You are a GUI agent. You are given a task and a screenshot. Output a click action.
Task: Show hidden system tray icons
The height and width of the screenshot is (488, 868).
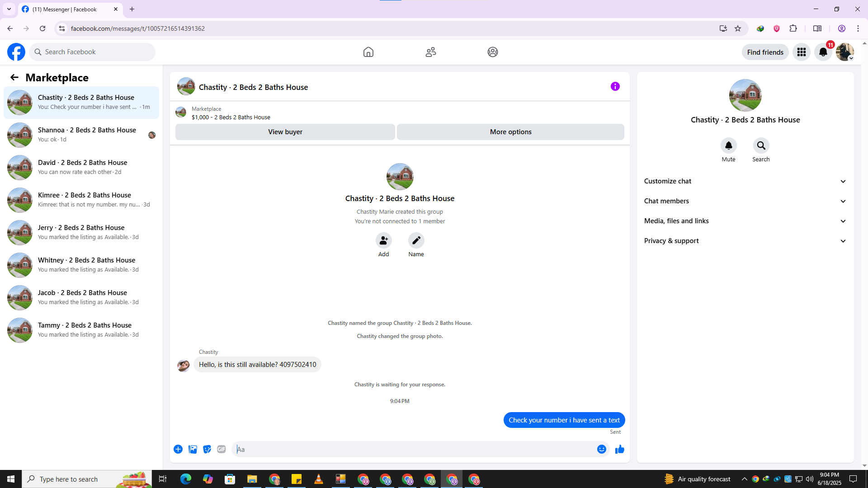tap(745, 479)
